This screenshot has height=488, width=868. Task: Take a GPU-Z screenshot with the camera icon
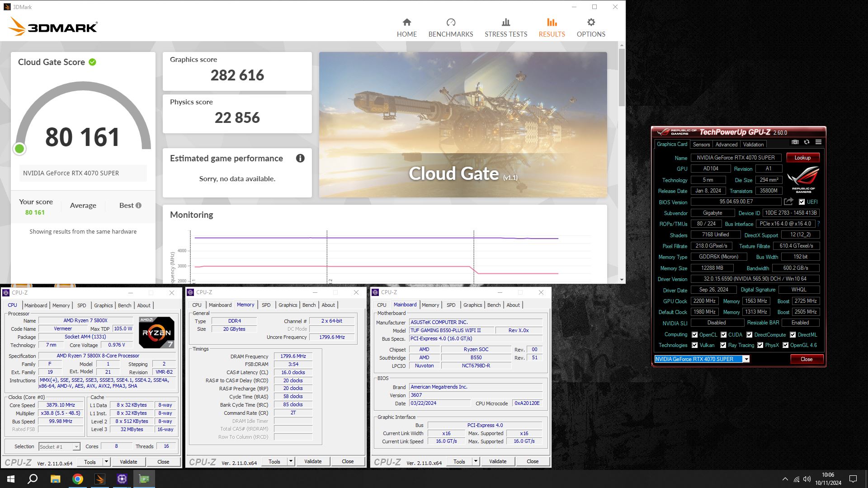pos(795,142)
